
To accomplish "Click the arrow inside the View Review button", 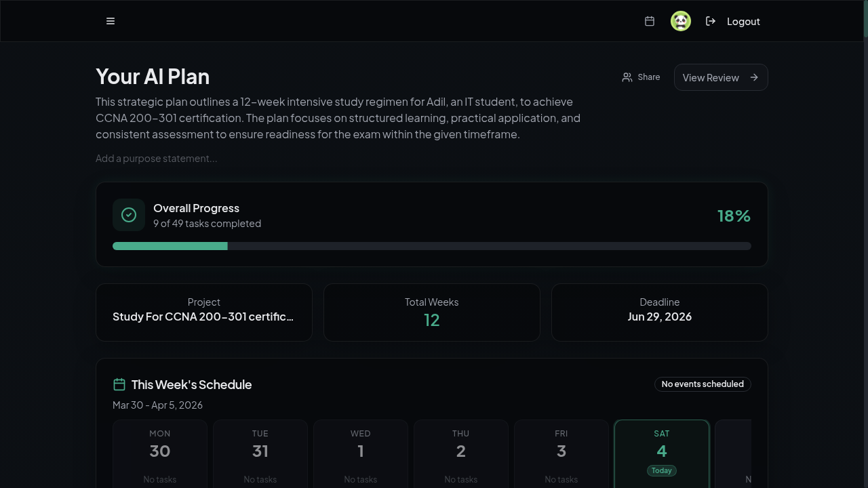I will pyautogui.click(x=754, y=77).
